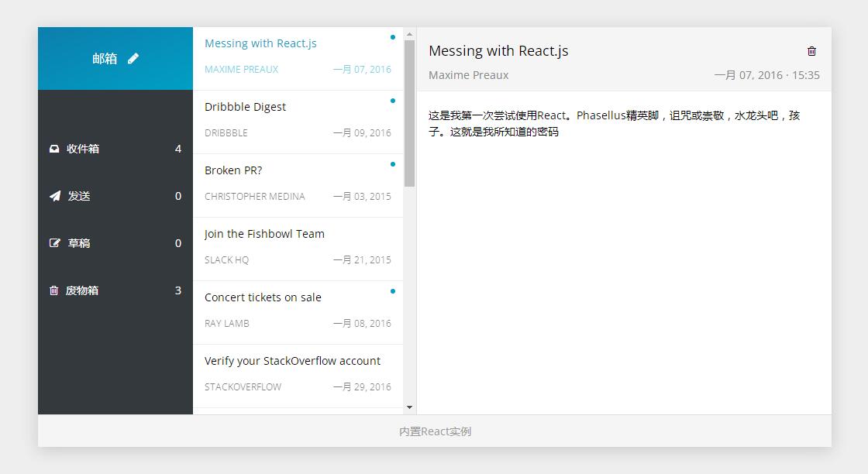The height and width of the screenshot is (474, 868).
Task: Click the drafts edit icon
Action: 54,243
